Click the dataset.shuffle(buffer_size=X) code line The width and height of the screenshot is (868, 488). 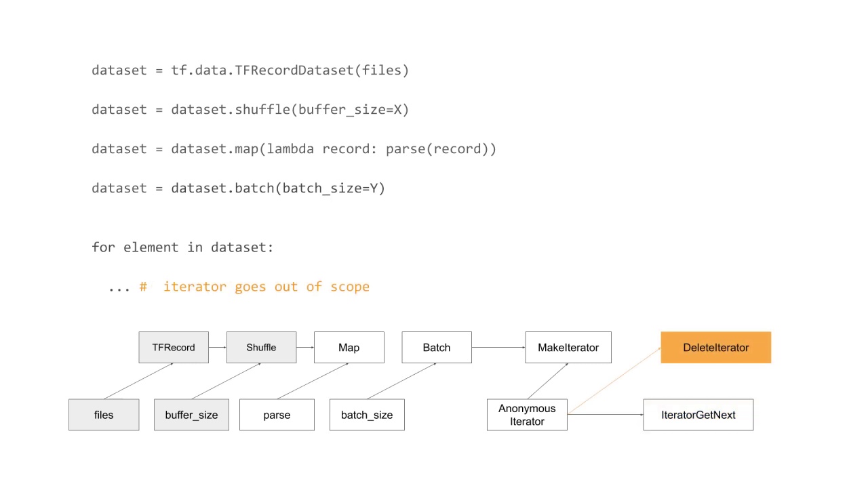(x=250, y=110)
